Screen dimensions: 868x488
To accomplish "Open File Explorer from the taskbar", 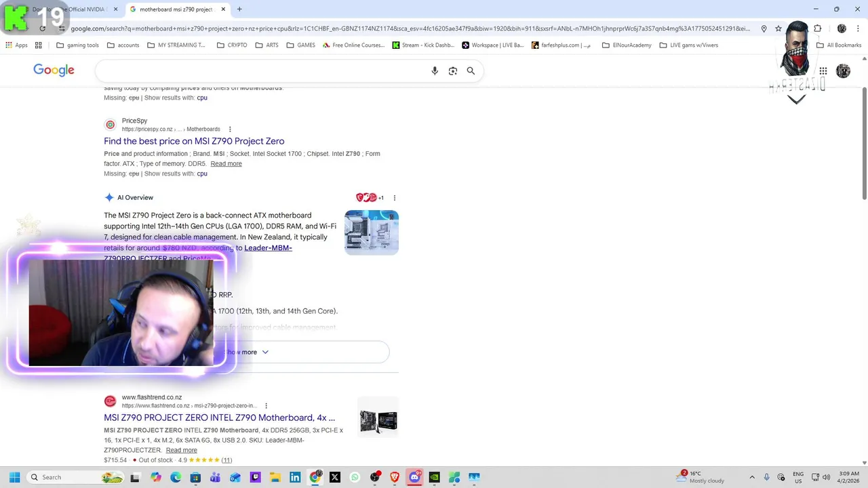I will pyautogui.click(x=275, y=477).
